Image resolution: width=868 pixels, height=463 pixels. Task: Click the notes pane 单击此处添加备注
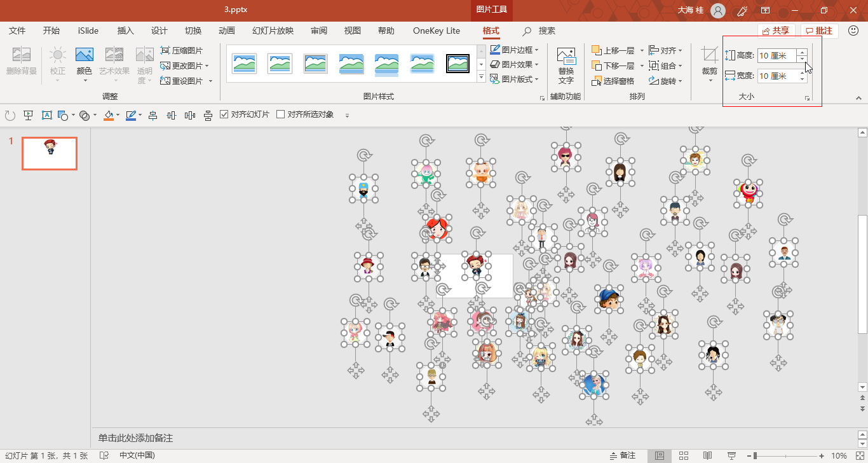click(x=135, y=438)
